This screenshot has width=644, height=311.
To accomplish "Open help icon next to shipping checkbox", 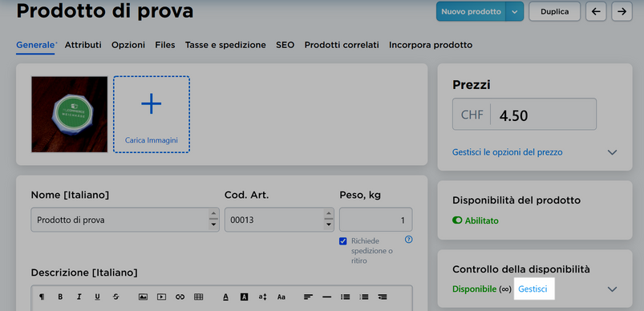I will [408, 239].
